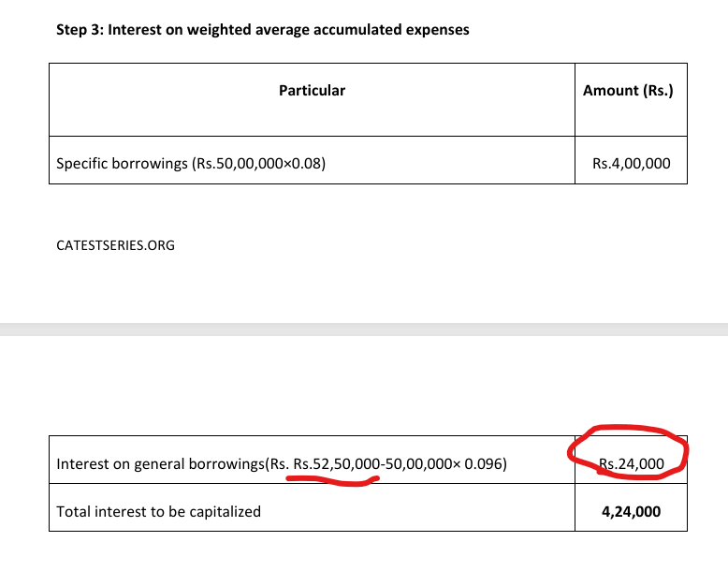Click the 'Amount (Rs.)' column header
This screenshot has height=571, width=728.
(628, 91)
